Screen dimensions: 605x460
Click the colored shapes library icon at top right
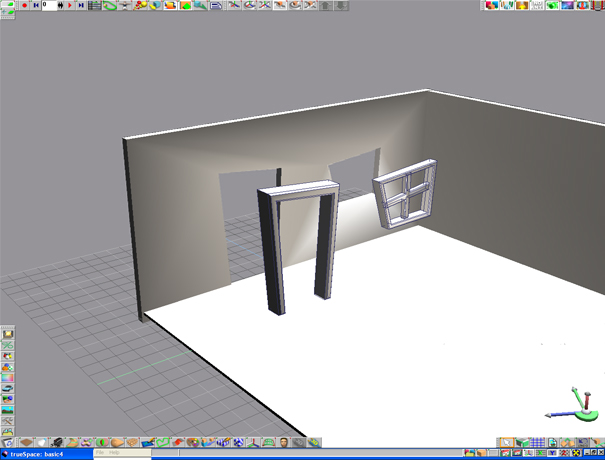pos(491,6)
